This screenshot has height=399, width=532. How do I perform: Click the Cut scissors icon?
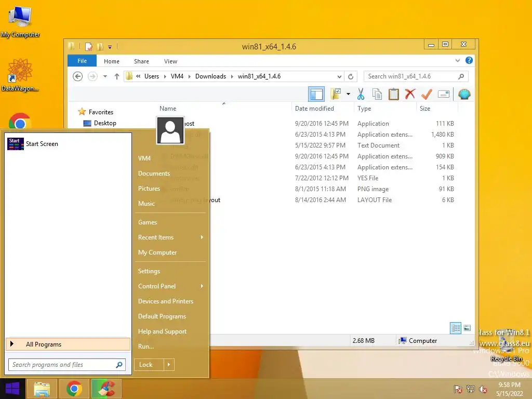coord(361,94)
